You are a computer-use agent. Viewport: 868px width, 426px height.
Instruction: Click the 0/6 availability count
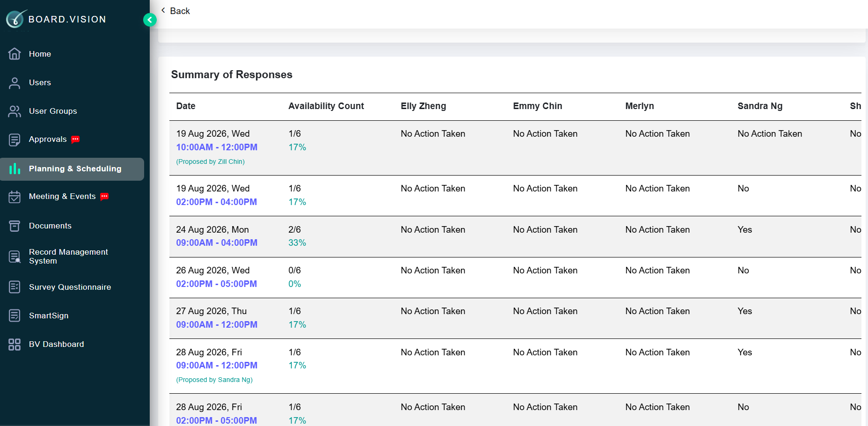click(x=295, y=271)
